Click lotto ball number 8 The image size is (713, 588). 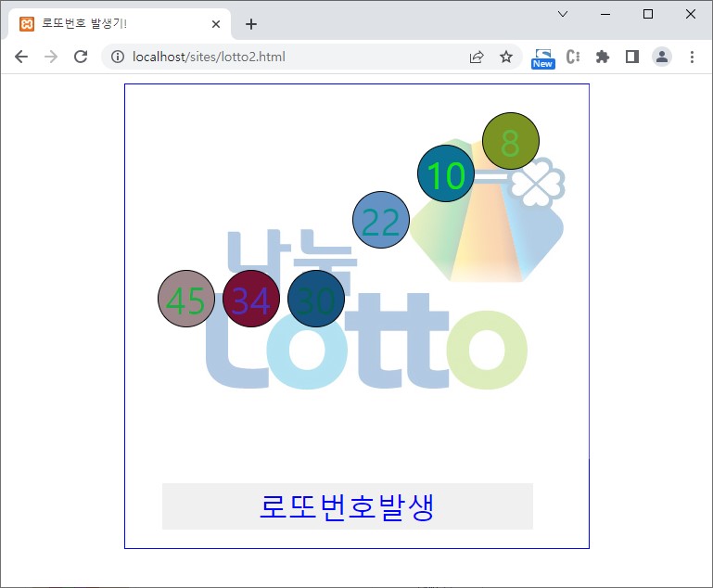pyautogui.click(x=511, y=141)
